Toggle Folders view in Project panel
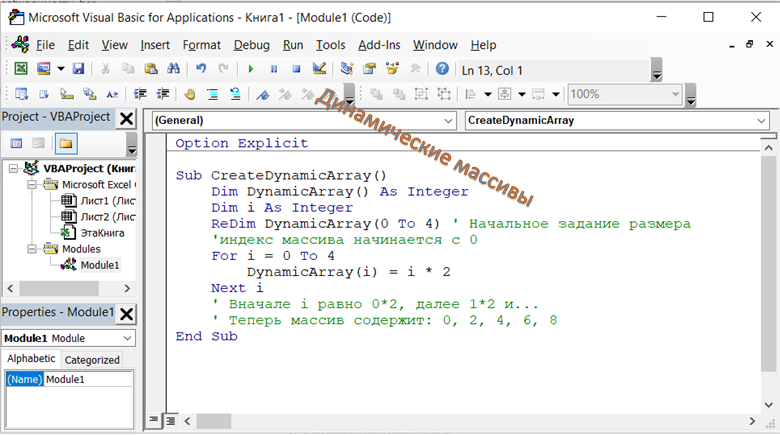 66,144
